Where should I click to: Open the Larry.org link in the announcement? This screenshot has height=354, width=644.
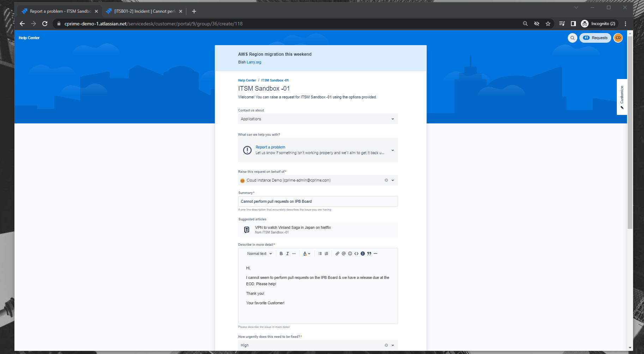click(254, 62)
